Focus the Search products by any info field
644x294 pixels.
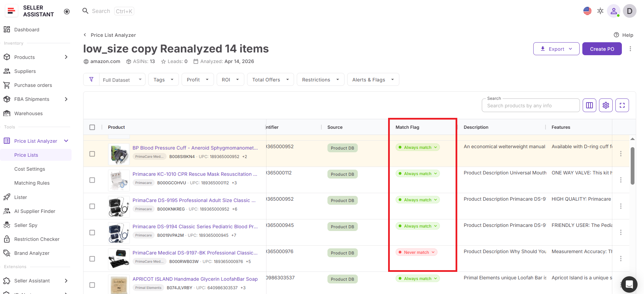point(531,106)
